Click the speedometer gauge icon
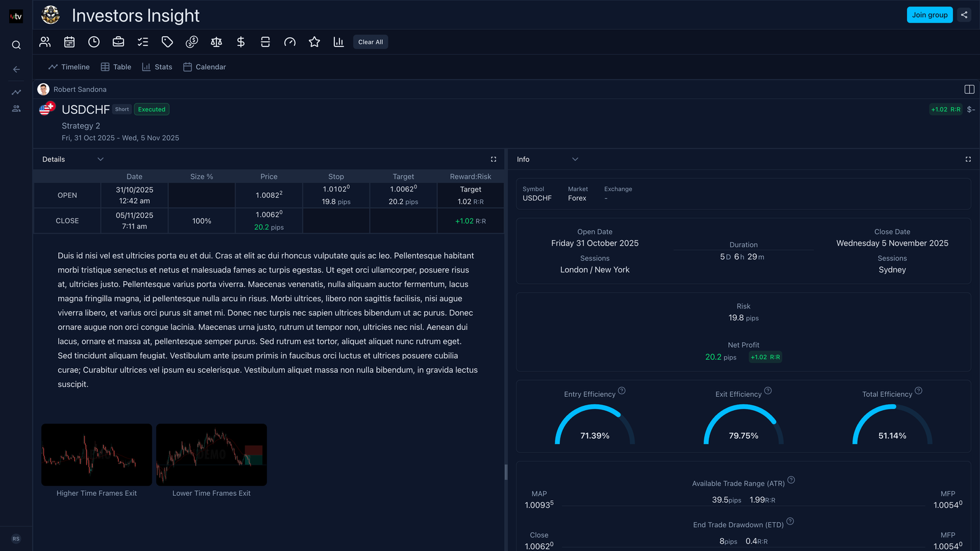 pos(290,42)
